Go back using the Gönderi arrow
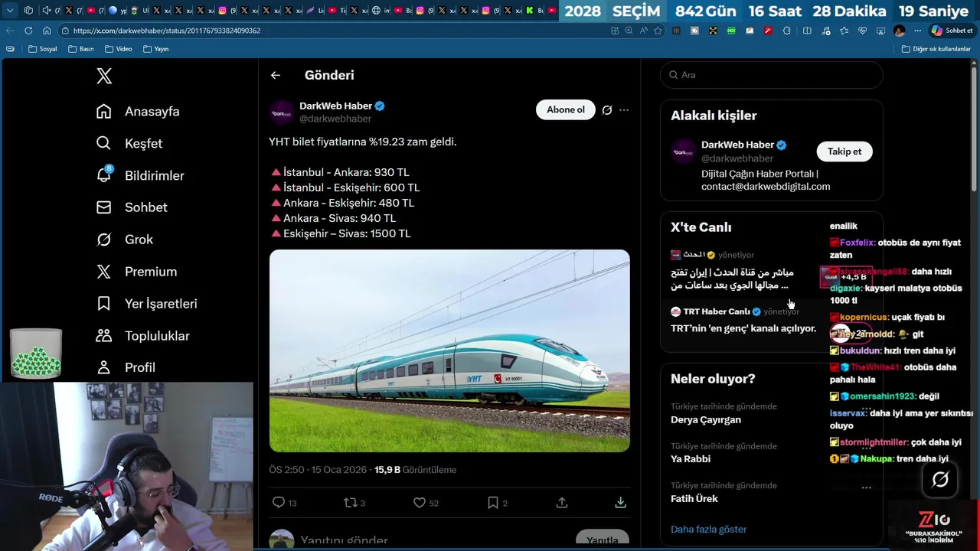This screenshot has width=980, height=551. click(x=276, y=75)
